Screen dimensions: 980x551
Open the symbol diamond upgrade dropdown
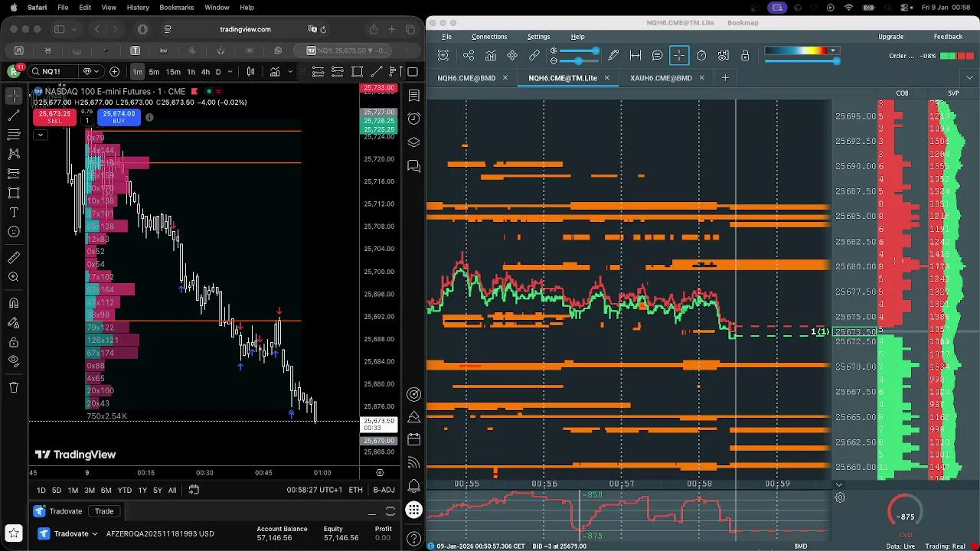point(90,72)
